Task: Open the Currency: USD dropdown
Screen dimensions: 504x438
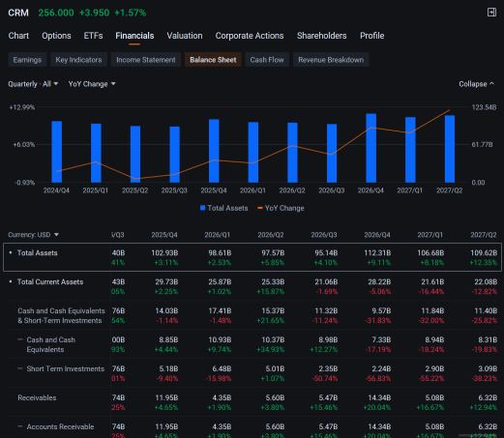Action: 34,235
